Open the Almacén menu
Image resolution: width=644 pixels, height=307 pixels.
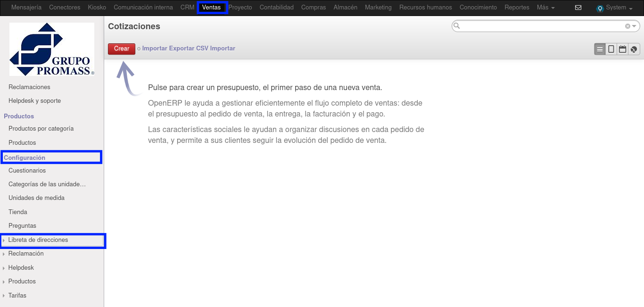[x=346, y=8]
